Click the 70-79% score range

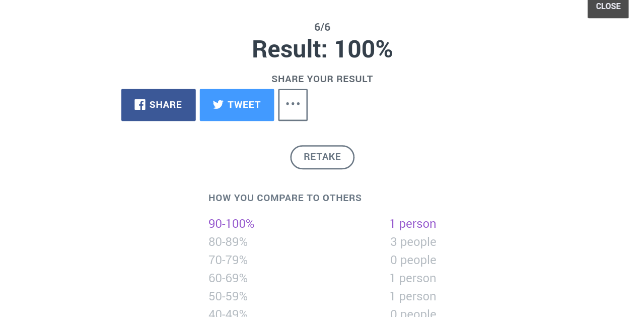(x=228, y=260)
